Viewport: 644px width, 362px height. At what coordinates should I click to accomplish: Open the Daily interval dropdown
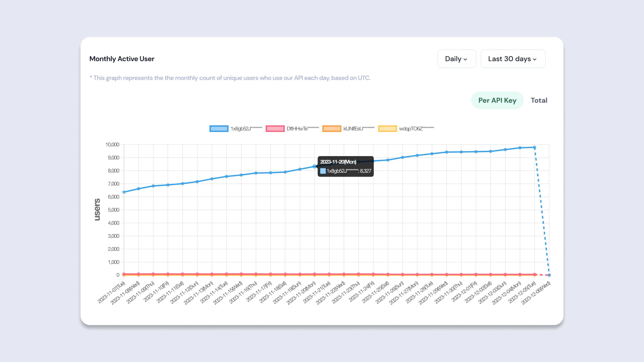pos(457,59)
